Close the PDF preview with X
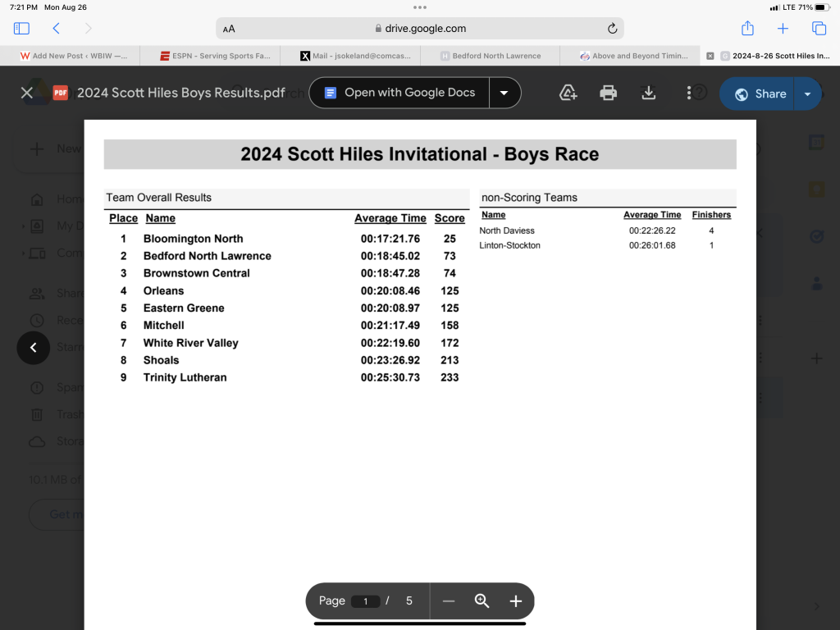 27,93
